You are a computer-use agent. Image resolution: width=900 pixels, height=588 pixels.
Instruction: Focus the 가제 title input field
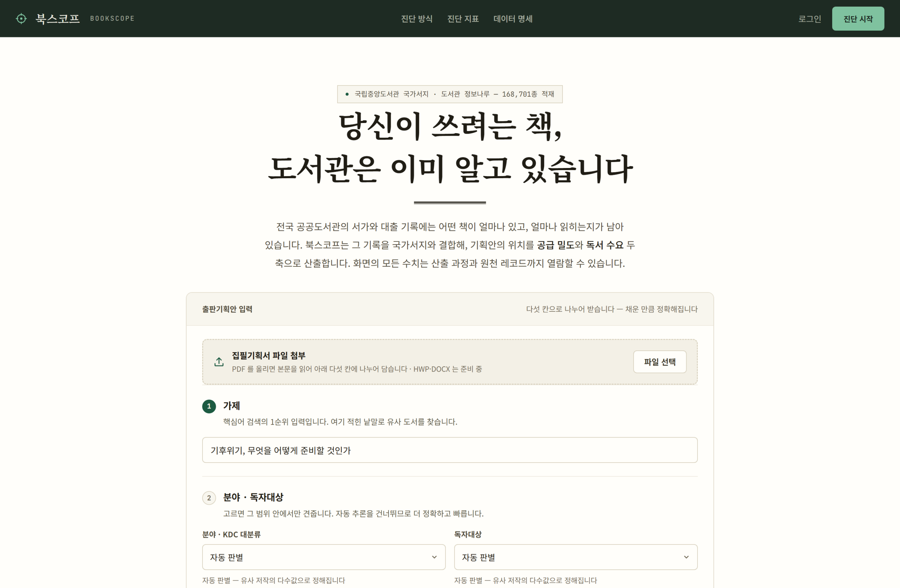(x=450, y=450)
